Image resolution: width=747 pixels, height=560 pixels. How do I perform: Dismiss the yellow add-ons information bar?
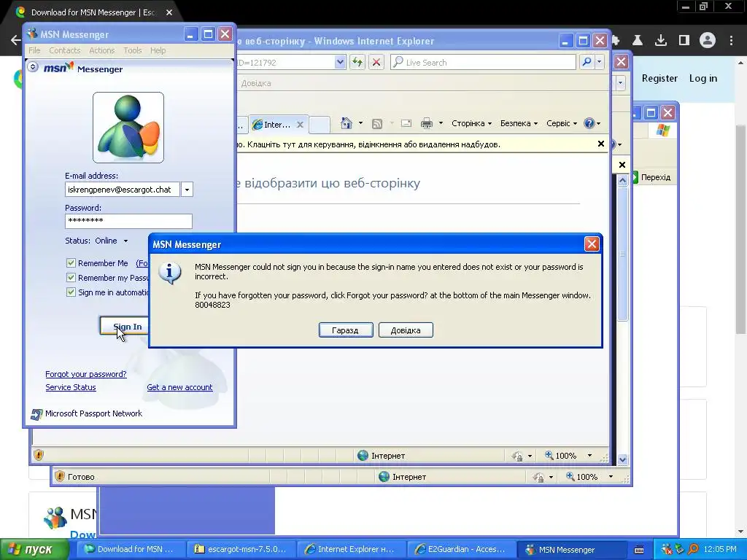601,144
